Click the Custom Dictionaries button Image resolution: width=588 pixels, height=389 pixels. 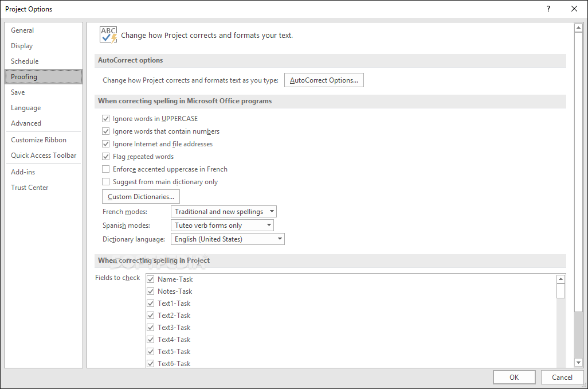point(141,197)
